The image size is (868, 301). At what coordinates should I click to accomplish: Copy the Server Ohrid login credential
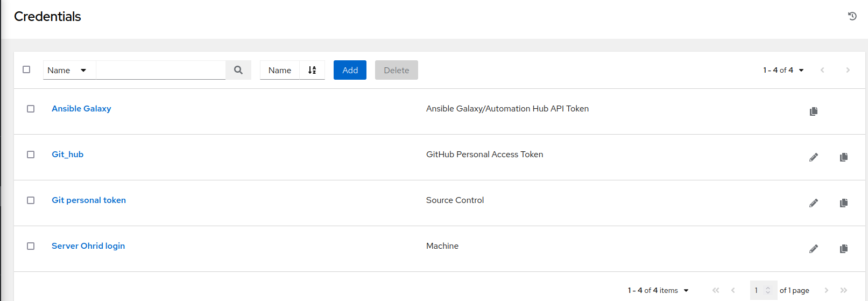pos(844,249)
